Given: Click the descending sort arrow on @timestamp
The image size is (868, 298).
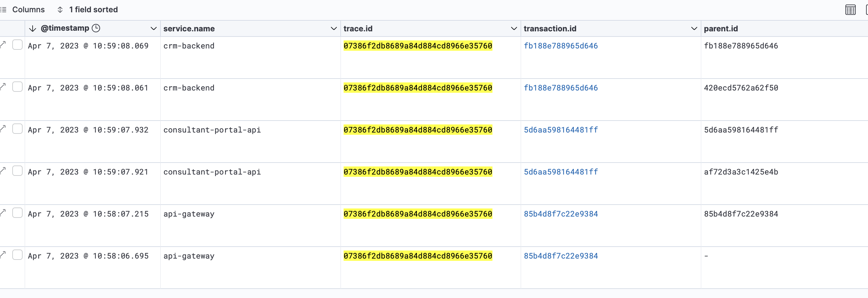Looking at the screenshot, I should (x=32, y=29).
